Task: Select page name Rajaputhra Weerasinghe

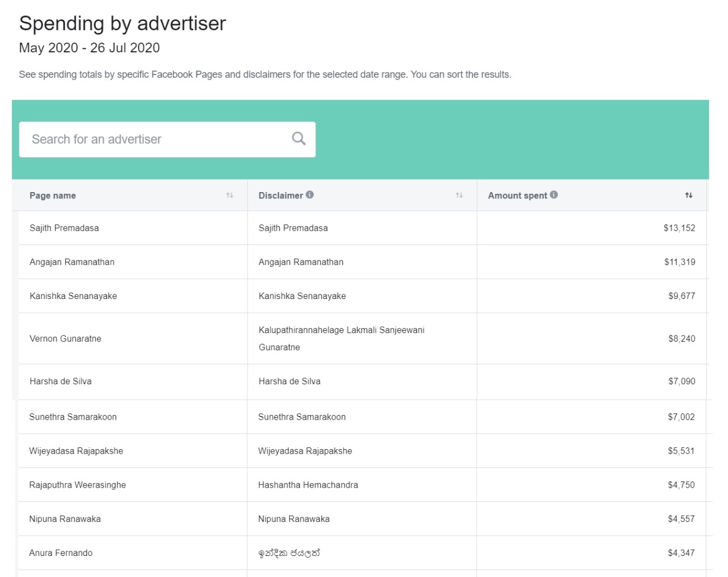Action: coord(77,485)
